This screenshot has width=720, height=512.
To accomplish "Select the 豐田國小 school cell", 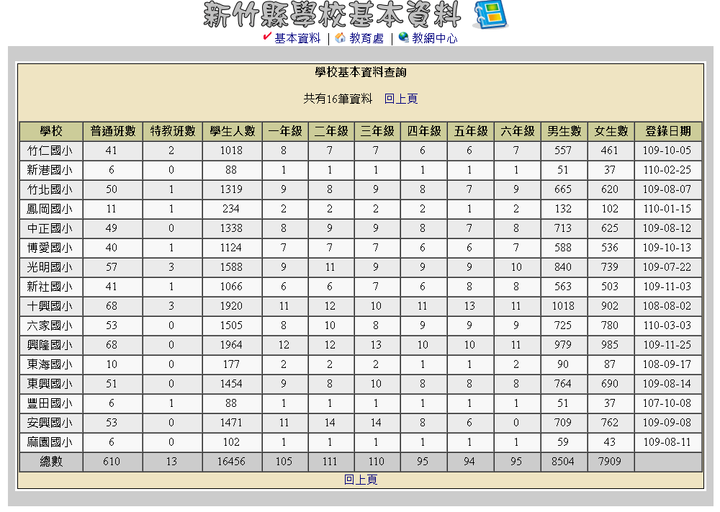I will pos(51,404).
